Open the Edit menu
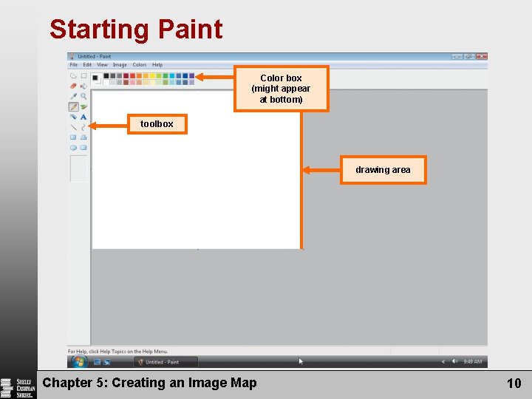532x399 pixels. pos(87,64)
